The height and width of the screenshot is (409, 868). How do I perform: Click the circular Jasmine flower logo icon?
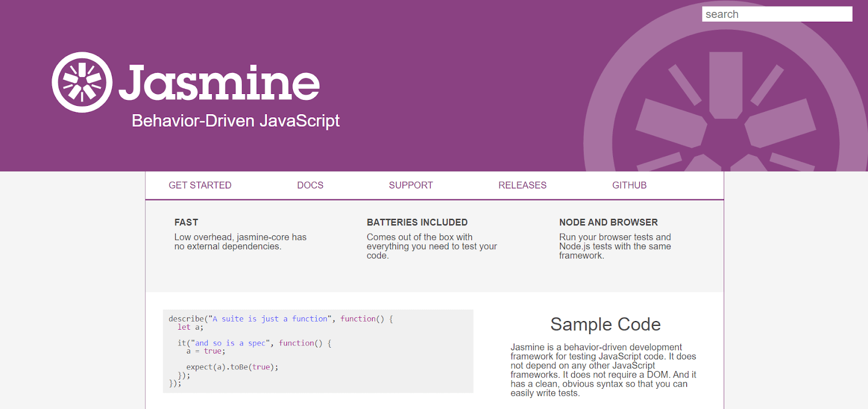pyautogui.click(x=82, y=82)
